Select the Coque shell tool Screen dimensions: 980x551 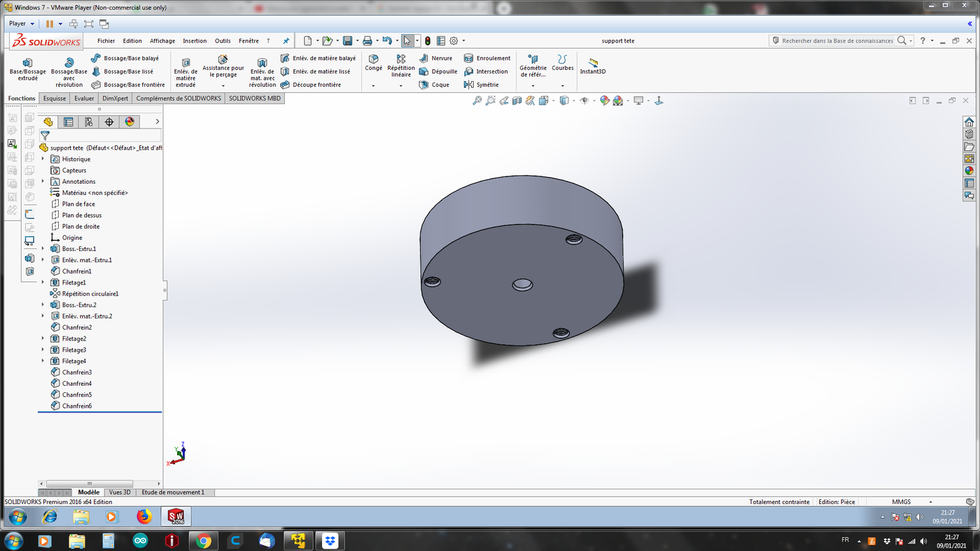[434, 84]
